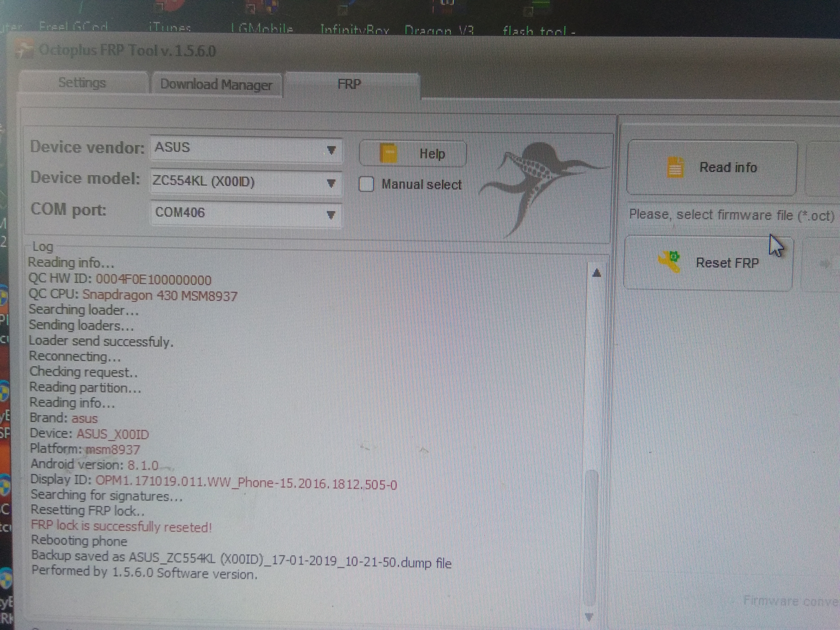840x630 pixels.
Task: Click the log scrollbar down arrow
Action: pos(589,617)
